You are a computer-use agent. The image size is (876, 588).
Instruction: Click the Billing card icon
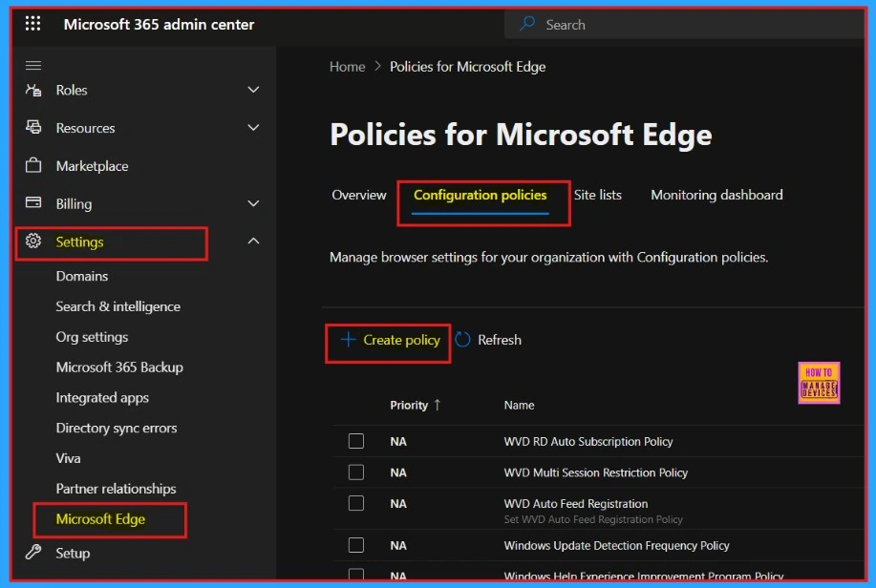pyautogui.click(x=33, y=202)
